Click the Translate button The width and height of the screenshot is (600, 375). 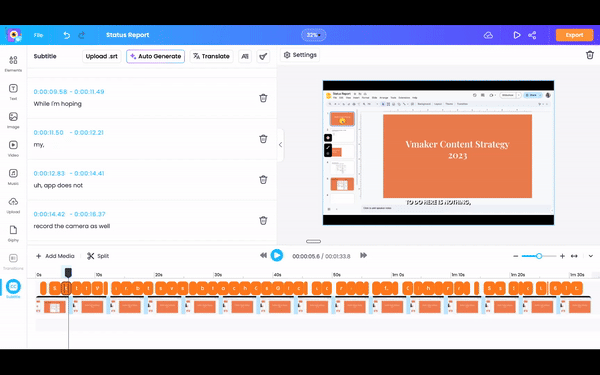pos(211,56)
